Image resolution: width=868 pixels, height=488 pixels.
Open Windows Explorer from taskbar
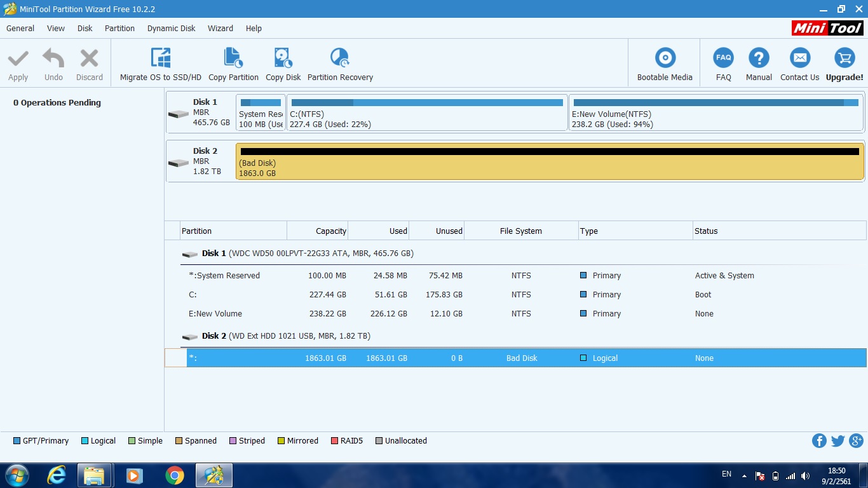(95, 475)
